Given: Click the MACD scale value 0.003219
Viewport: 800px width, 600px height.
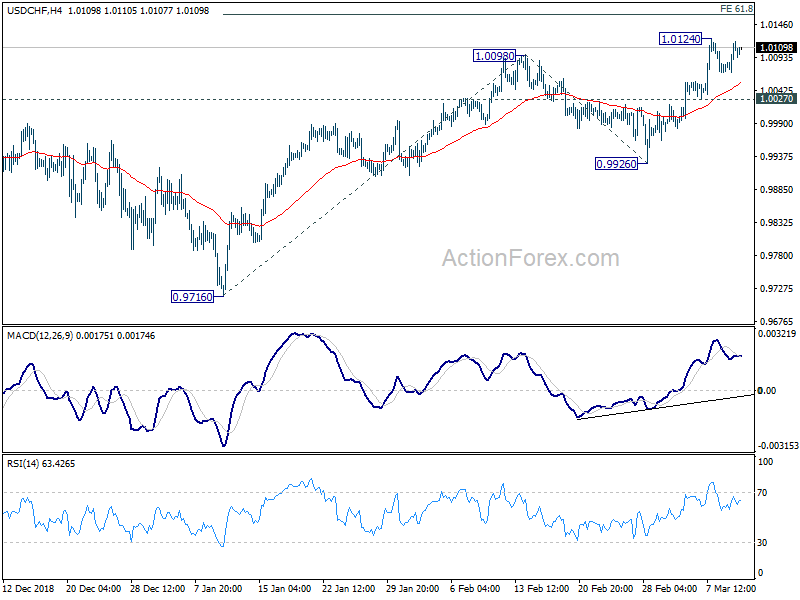Looking at the screenshot, I should [x=777, y=334].
